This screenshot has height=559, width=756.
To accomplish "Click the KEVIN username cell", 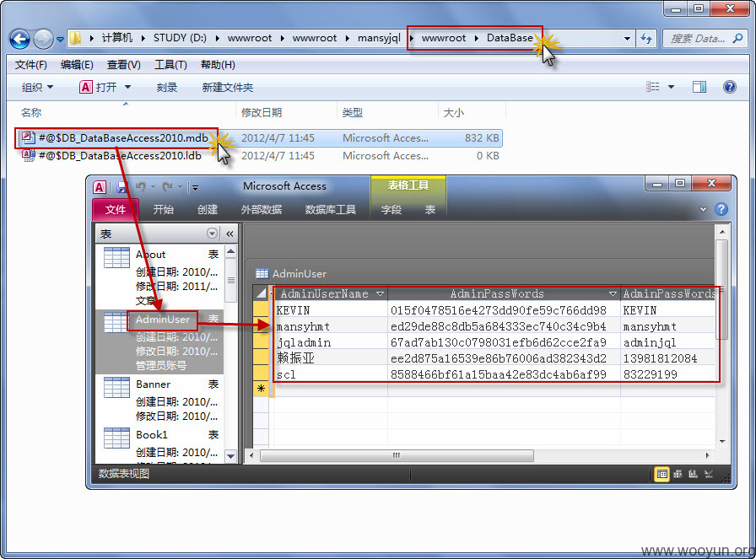I will [x=331, y=310].
